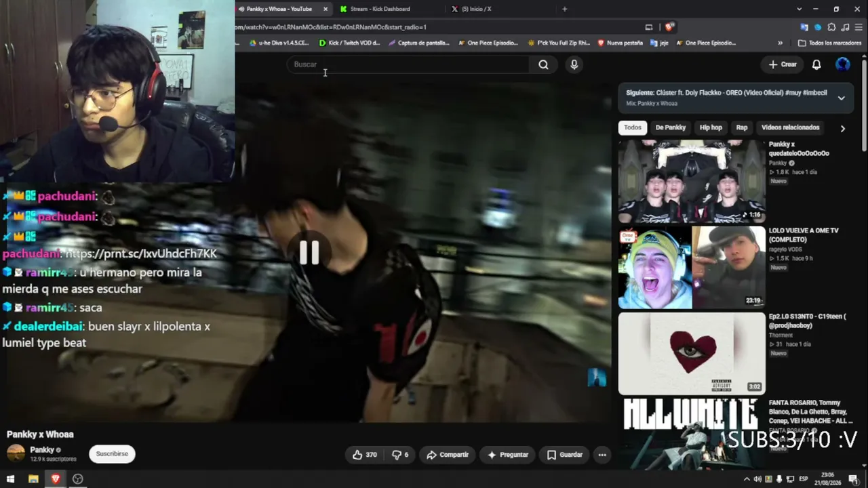Select the Videos relacionados chip
Screen dimensions: 868x488
click(790, 127)
